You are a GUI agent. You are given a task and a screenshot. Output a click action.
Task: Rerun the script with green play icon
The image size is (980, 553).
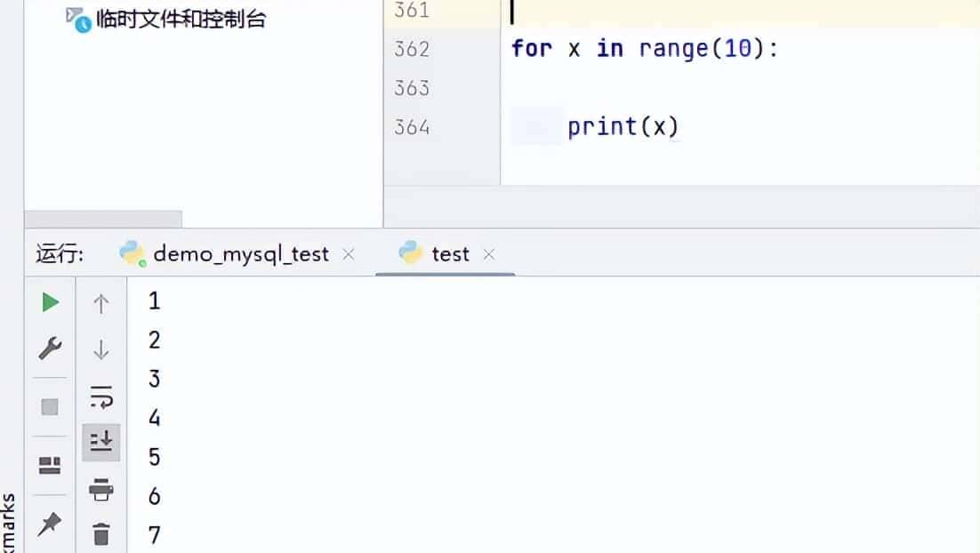[x=51, y=303]
